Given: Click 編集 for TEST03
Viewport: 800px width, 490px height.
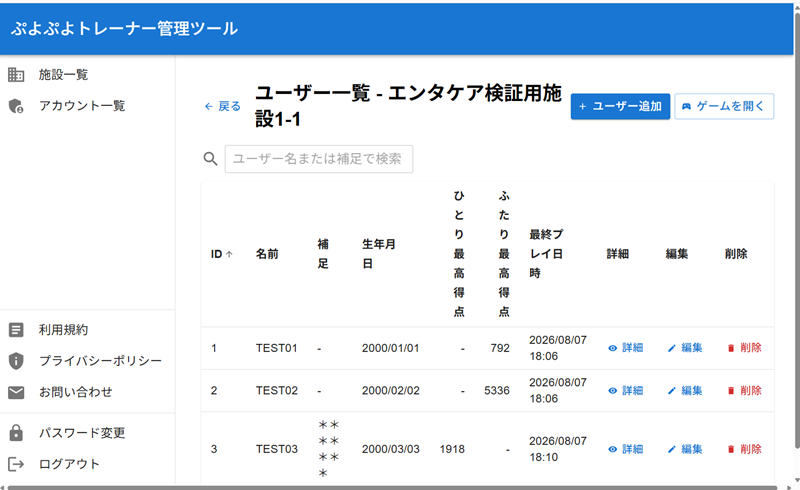Looking at the screenshot, I should click(x=685, y=449).
